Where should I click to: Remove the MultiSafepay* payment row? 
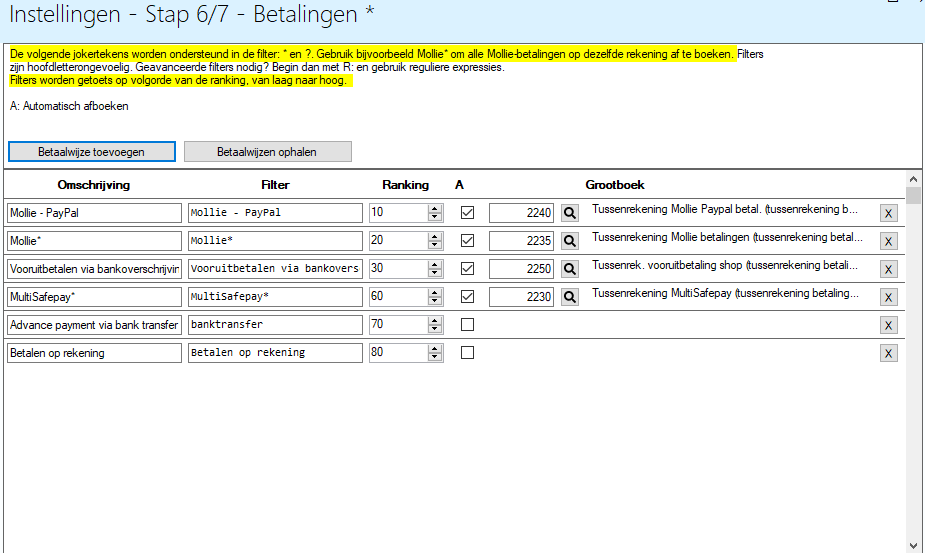(x=888, y=297)
